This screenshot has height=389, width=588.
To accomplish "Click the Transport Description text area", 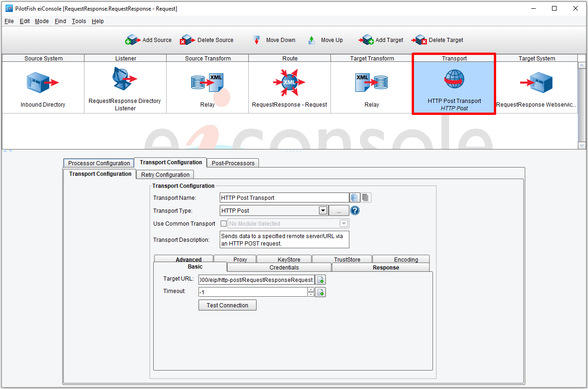I will click(x=284, y=240).
